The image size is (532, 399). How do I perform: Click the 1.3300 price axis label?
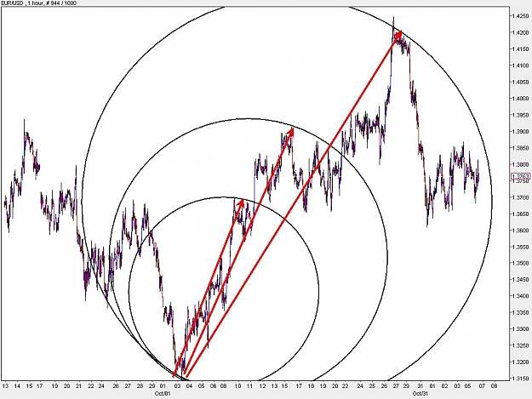click(520, 329)
